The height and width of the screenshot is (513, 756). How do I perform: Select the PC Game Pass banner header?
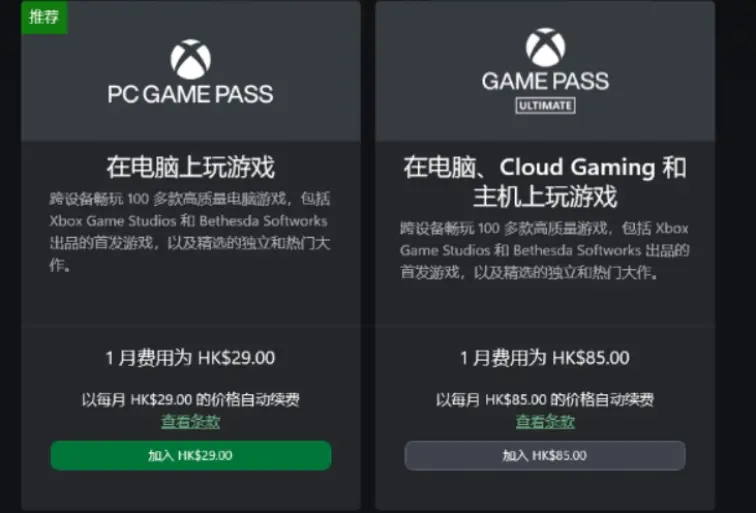coord(190,71)
